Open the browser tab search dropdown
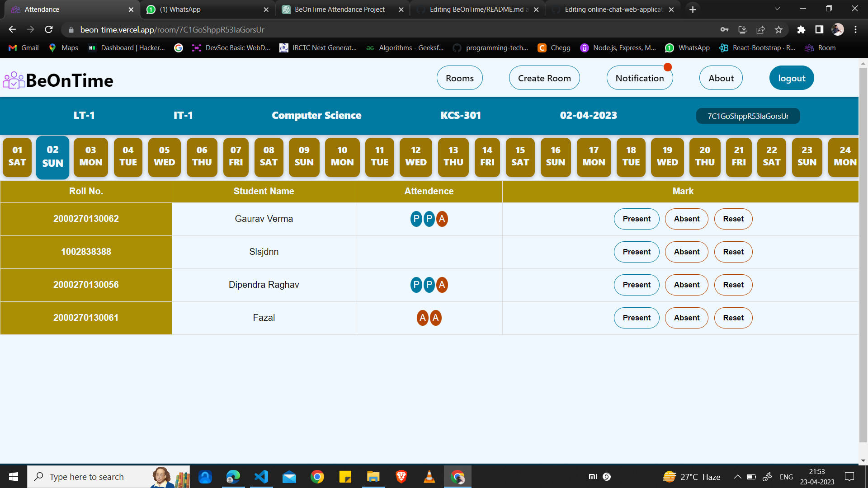The image size is (868, 488). pos(777,9)
